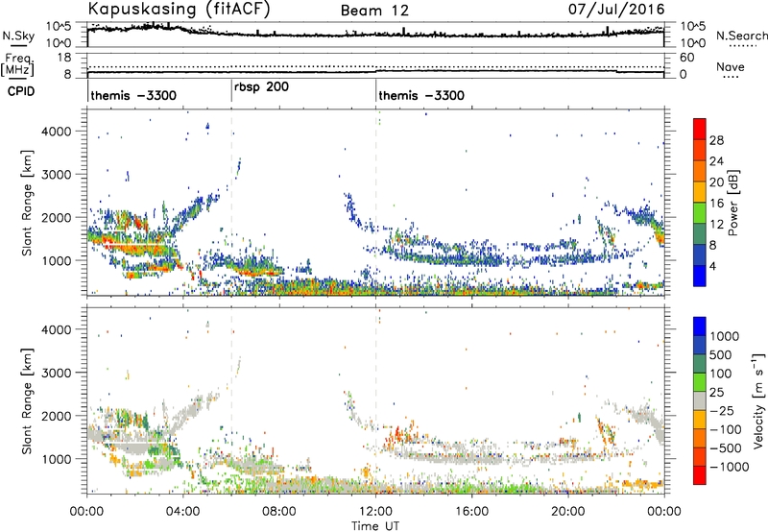Click the -1000 tick label on Velocity colorbar
The width and height of the screenshot is (768, 532).
[729, 467]
